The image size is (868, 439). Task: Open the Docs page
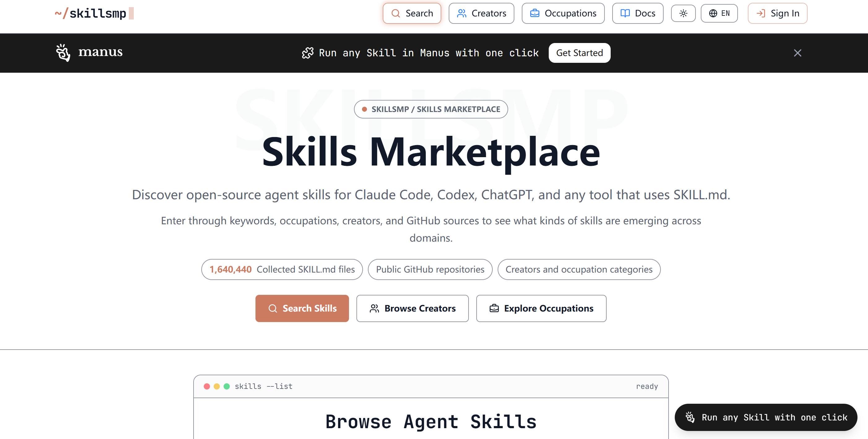pyautogui.click(x=638, y=14)
